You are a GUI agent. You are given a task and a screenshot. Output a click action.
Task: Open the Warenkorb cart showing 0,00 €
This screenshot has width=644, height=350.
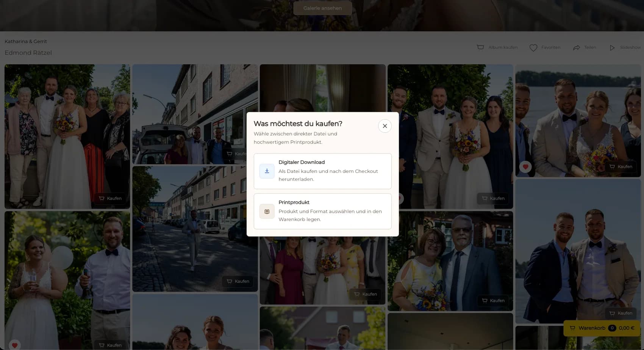tap(602, 328)
